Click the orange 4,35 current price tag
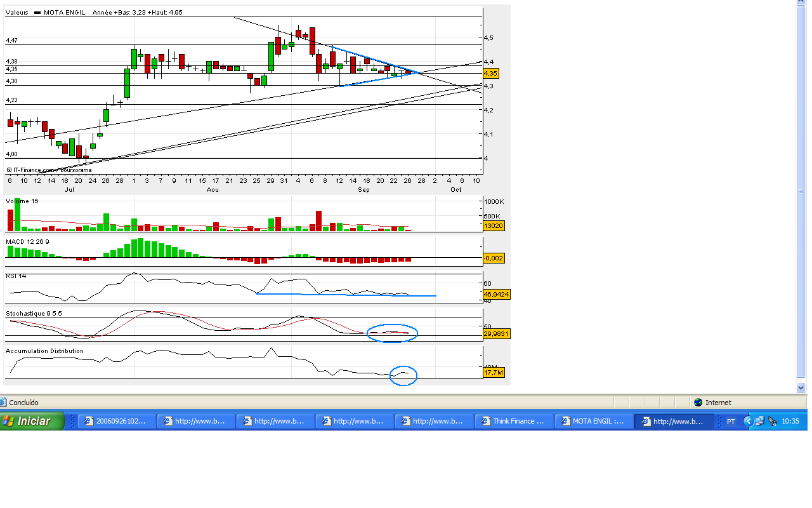Image resolution: width=812 pixels, height=508 pixels. point(491,74)
